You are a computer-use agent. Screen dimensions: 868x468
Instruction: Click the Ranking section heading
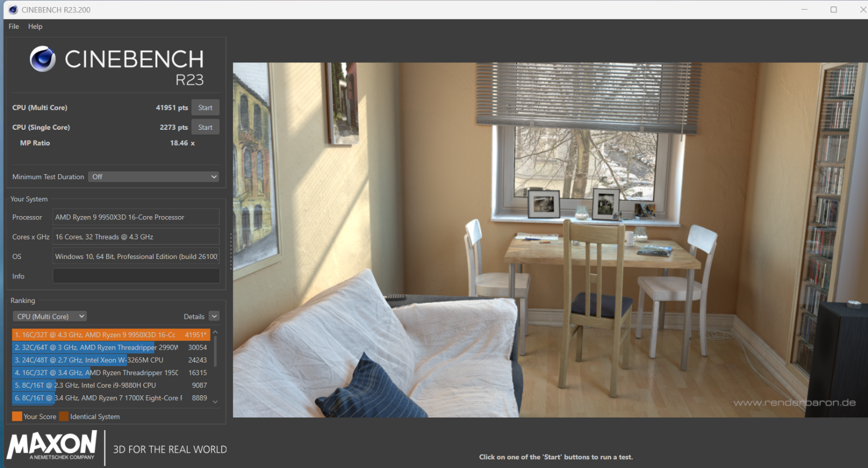click(23, 300)
